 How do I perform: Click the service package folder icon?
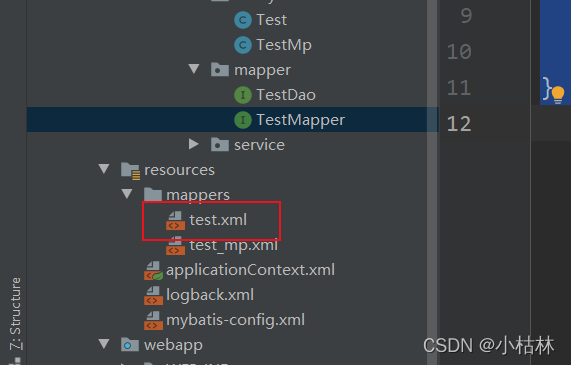(x=220, y=145)
